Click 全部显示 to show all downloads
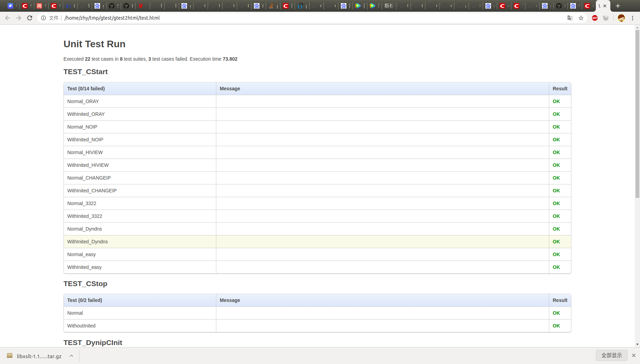640x364 pixels. coord(611,355)
